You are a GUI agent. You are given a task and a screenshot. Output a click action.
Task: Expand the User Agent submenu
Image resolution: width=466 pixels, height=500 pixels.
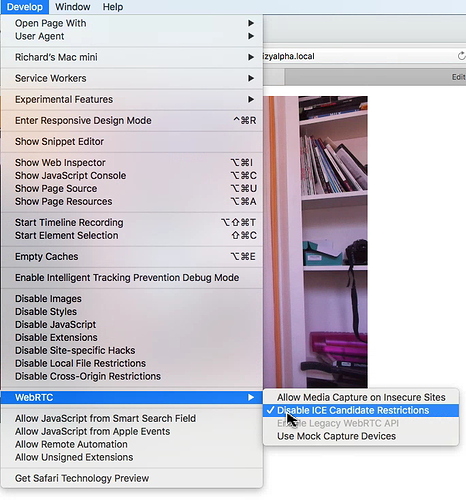[x=132, y=36]
